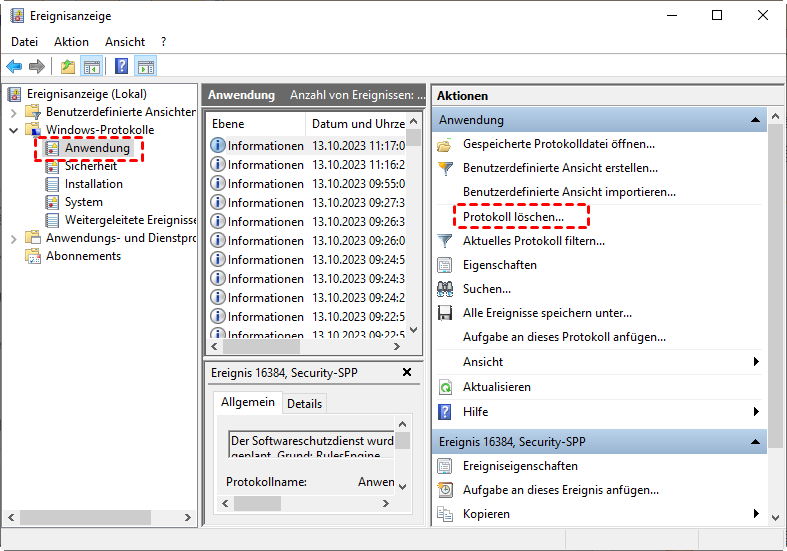Select Weitergeleitete Ereignisse log
Image resolution: width=787 pixels, height=551 pixels.
[x=130, y=220]
